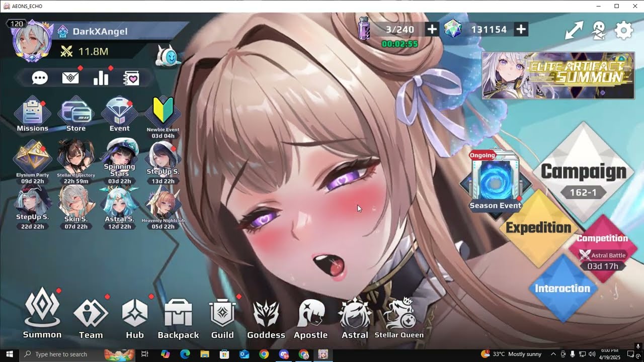This screenshot has width=644, height=362.
Task: Open File Explorer from the taskbar
Action: (x=205, y=354)
